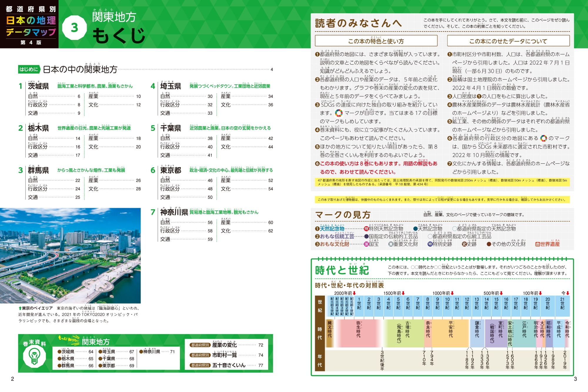Click the lightbulb icon in 巻末資料
The height and width of the screenshot is (392, 588).
point(34,356)
